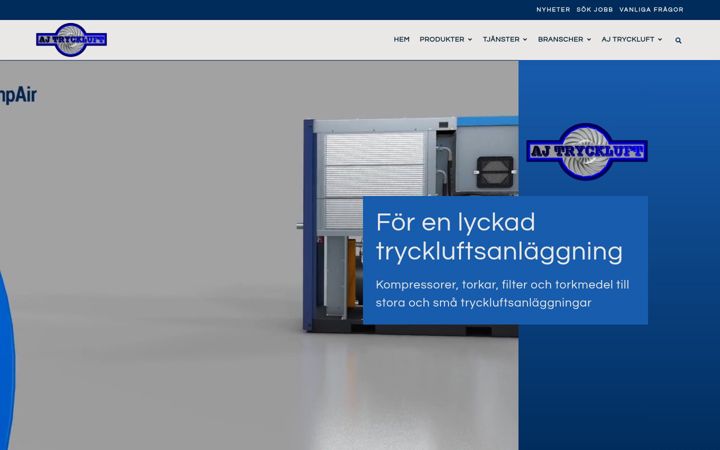Expand the Produkter dropdown chevron

(x=470, y=39)
